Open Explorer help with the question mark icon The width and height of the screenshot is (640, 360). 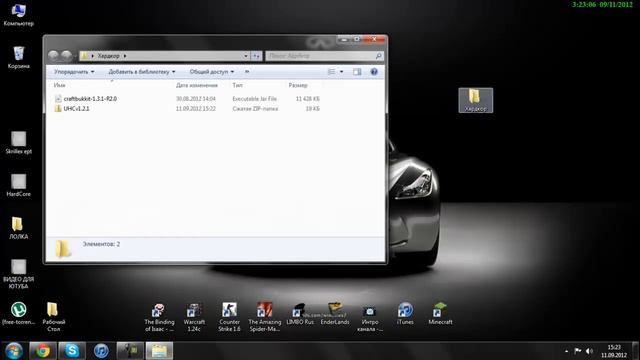tap(374, 72)
